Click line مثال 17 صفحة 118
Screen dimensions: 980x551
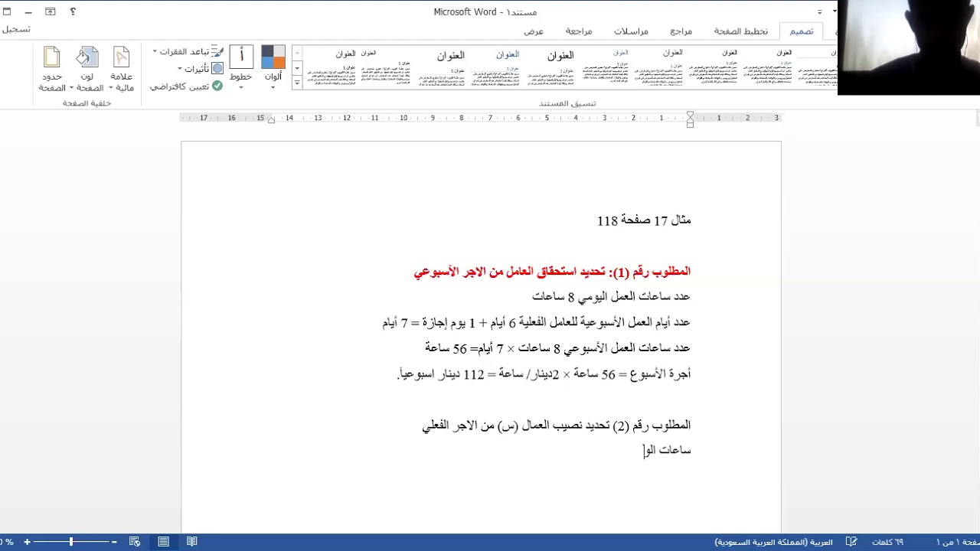644,220
